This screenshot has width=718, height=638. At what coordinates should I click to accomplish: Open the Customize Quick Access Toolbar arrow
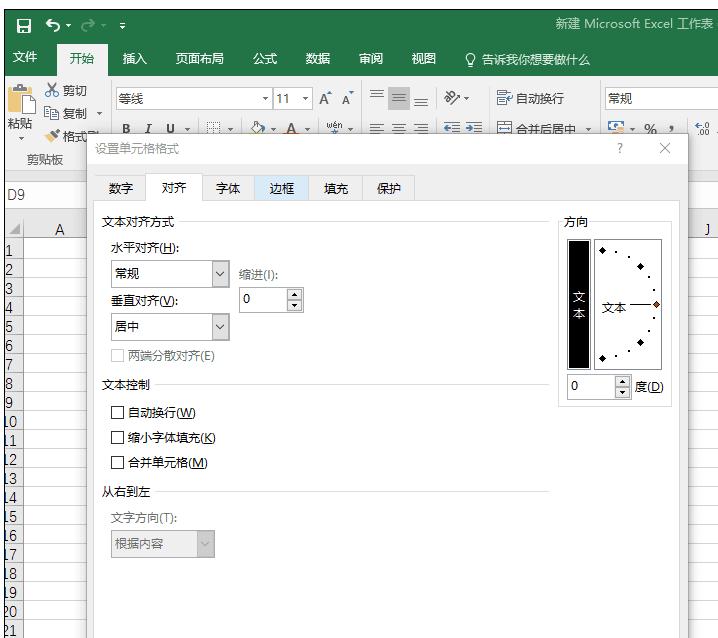[122, 26]
